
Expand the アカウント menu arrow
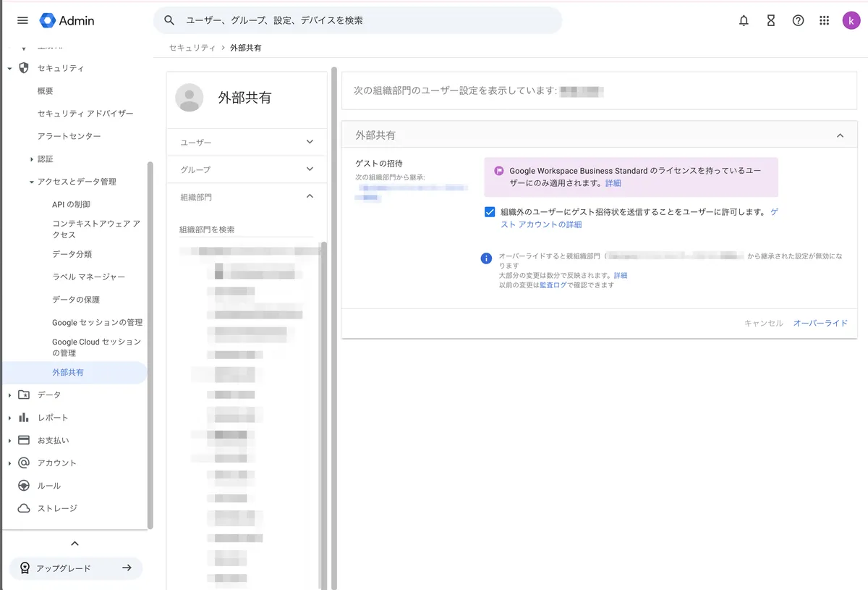(9, 463)
